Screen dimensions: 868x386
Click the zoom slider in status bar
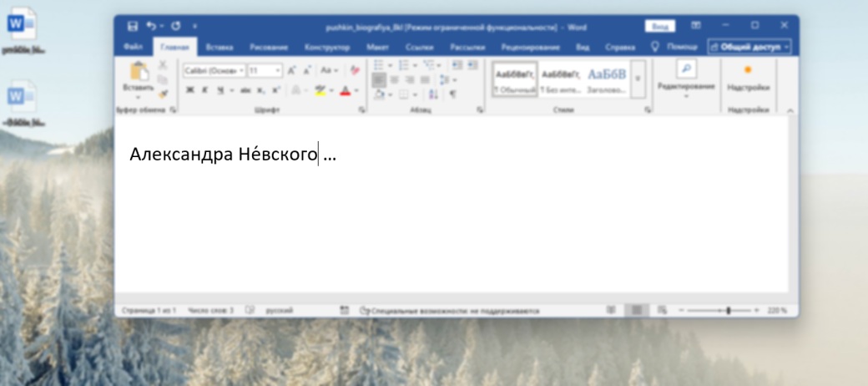point(728,310)
